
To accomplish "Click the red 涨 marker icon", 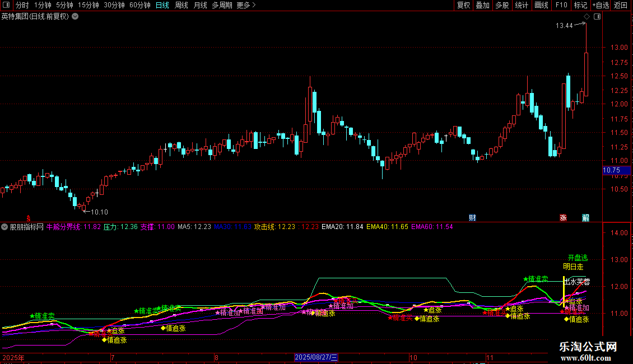I will tap(563, 218).
